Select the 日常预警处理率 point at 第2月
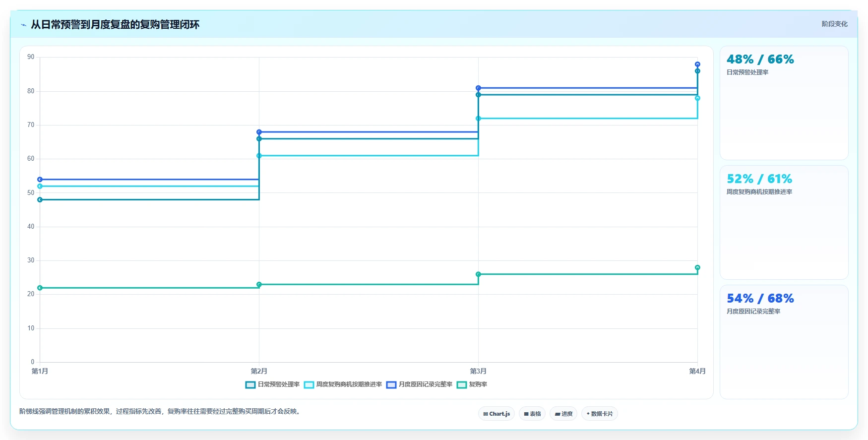 click(259, 139)
